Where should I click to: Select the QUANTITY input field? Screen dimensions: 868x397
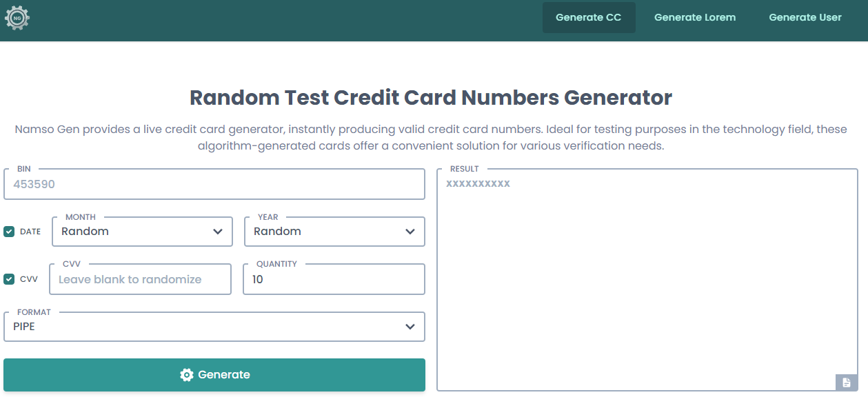click(x=334, y=279)
